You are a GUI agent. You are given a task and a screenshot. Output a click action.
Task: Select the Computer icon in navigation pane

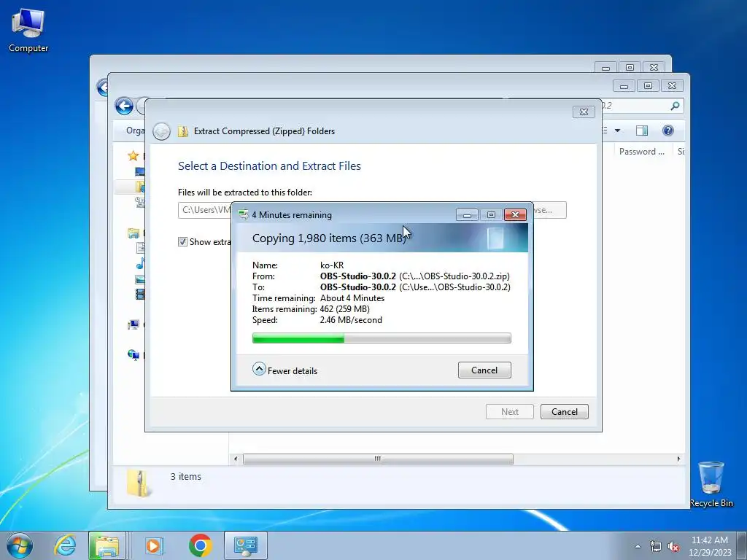(x=133, y=324)
